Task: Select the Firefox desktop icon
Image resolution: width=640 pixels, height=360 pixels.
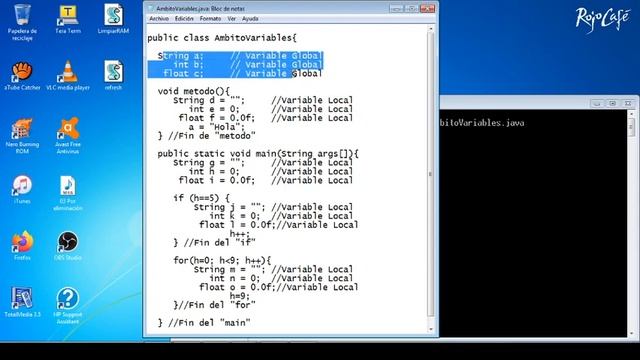Action: point(22,246)
